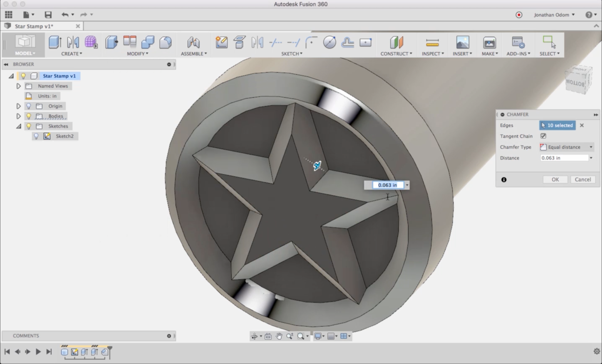Image resolution: width=602 pixels, height=364 pixels.
Task: Cancel the Chamfer operation
Action: (583, 179)
